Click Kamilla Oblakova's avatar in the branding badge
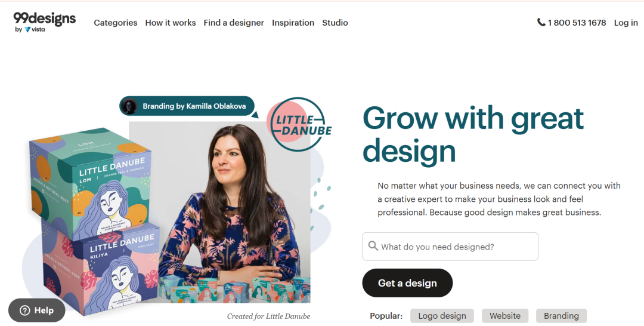The height and width of the screenshot is (326, 644). 130,106
